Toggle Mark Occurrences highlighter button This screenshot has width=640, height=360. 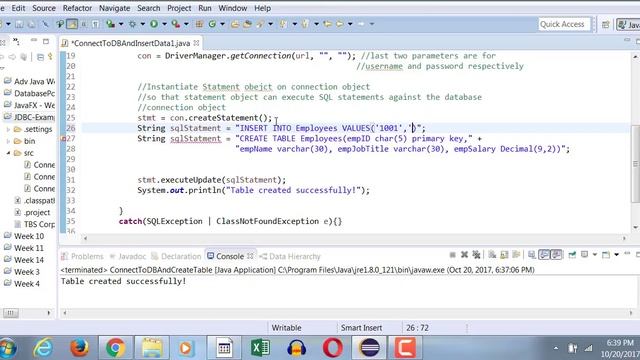click(x=72, y=24)
